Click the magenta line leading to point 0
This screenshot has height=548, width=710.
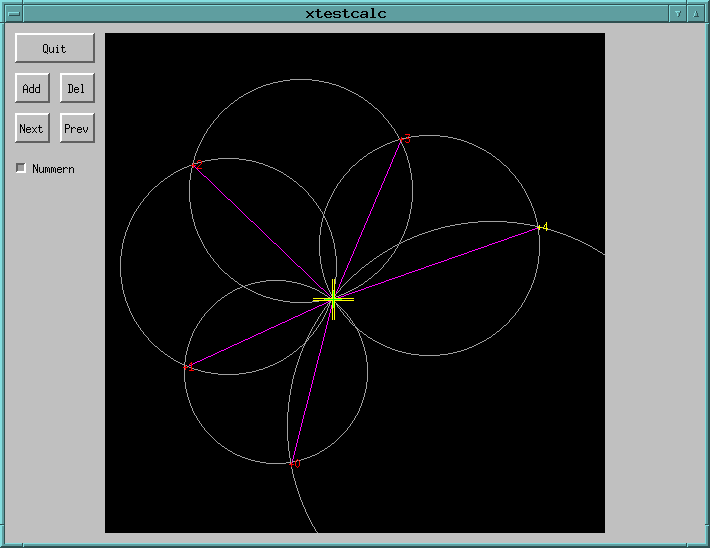click(312, 382)
